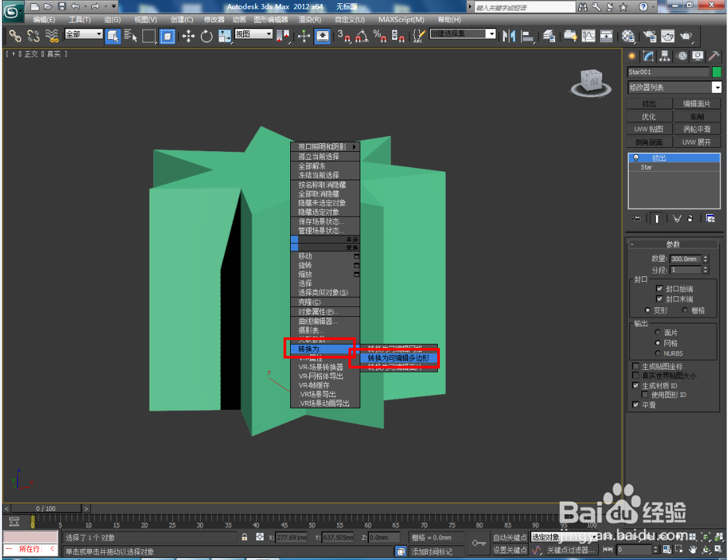Image resolution: width=728 pixels, height=560 pixels.
Task: Click the 挤出 modifier button
Action: [649, 103]
